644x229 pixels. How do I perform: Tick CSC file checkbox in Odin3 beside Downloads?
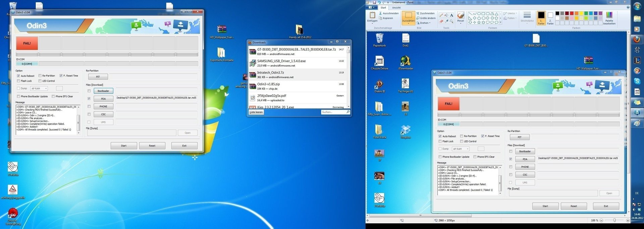pos(89,114)
